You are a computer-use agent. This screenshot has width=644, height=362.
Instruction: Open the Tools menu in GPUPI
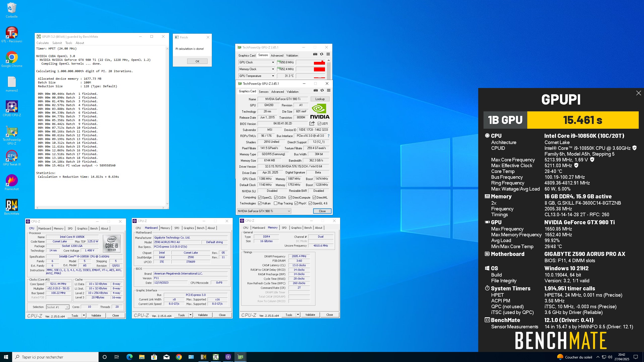pos(69,43)
